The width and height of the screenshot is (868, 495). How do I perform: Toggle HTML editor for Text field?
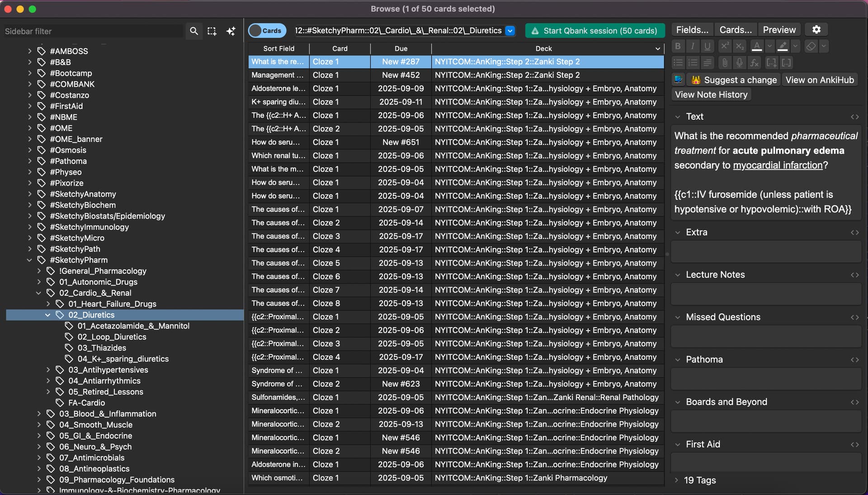[854, 117]
